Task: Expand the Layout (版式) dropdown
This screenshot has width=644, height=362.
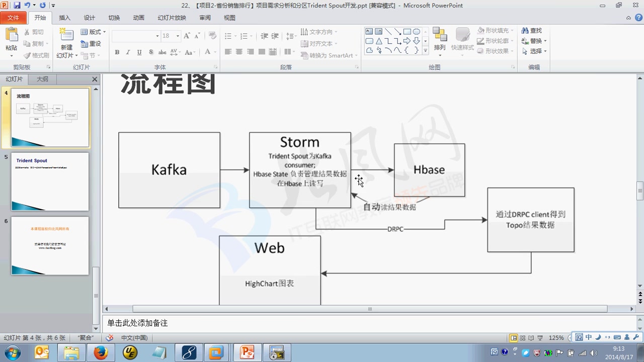Action: [94, 32]
